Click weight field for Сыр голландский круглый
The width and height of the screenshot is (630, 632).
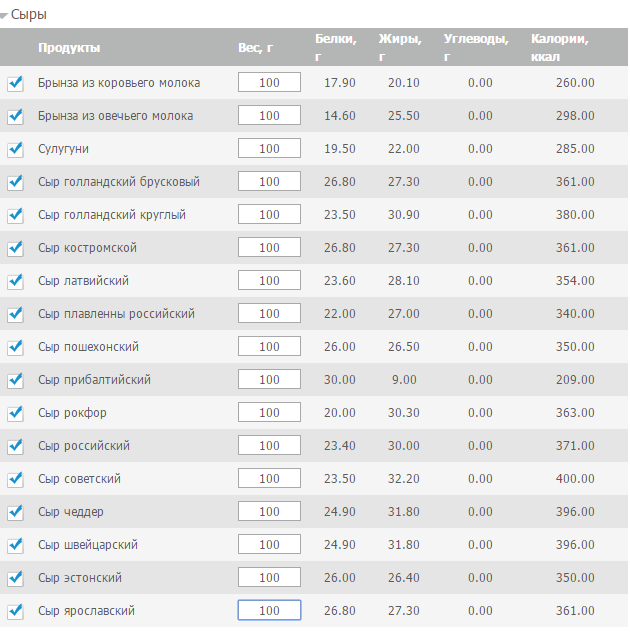(269, 215)
